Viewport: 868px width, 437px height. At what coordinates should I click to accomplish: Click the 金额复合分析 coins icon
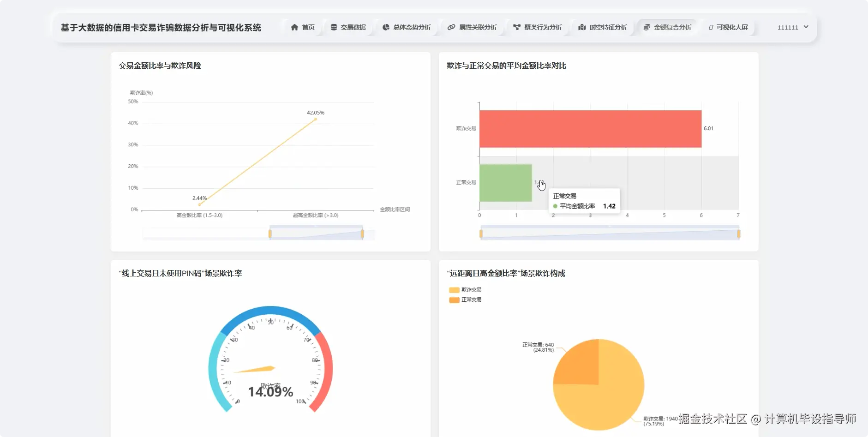click(647, 27)
